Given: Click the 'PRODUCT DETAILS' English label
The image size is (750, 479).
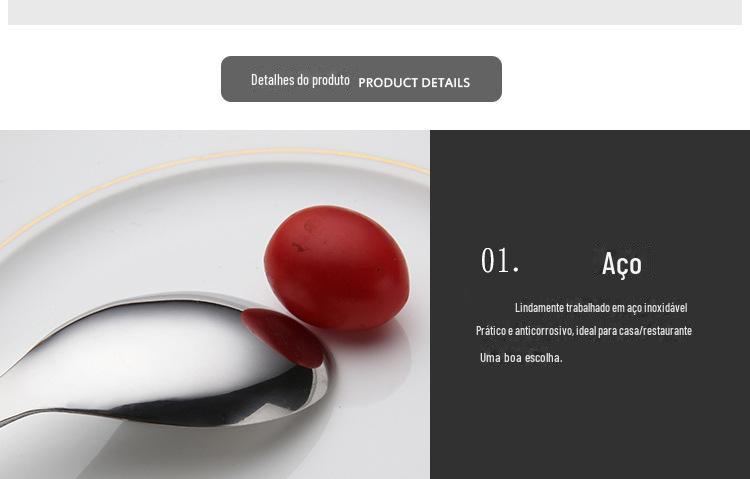Looking at the screenshot, I should tap(414, 83).
